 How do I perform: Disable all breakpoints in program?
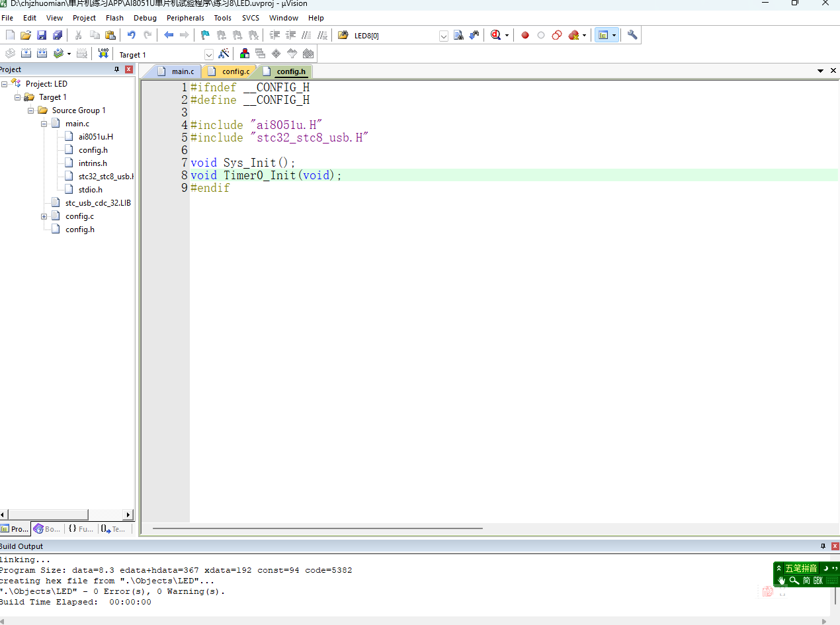pos(556,35)
